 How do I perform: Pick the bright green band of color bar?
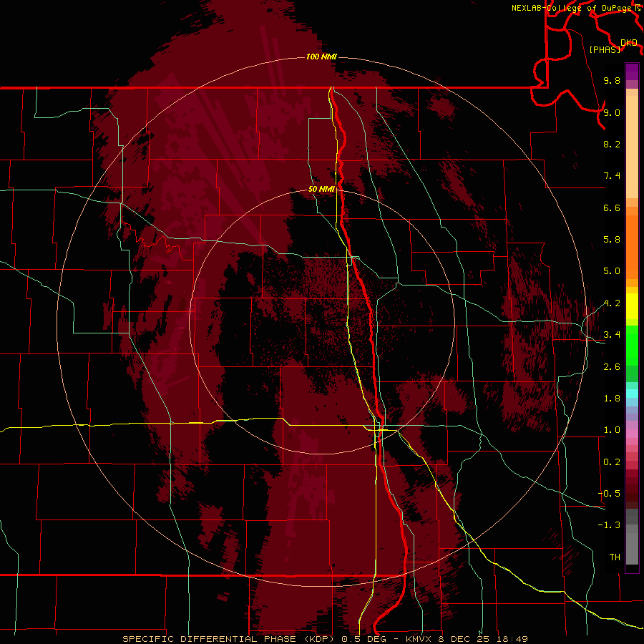(x=632, y=346)
